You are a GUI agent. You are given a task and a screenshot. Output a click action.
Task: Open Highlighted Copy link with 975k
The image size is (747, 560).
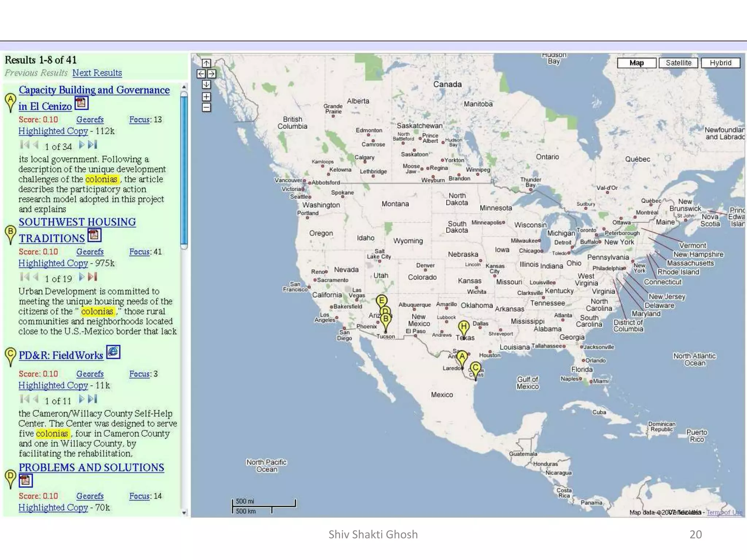53,263
